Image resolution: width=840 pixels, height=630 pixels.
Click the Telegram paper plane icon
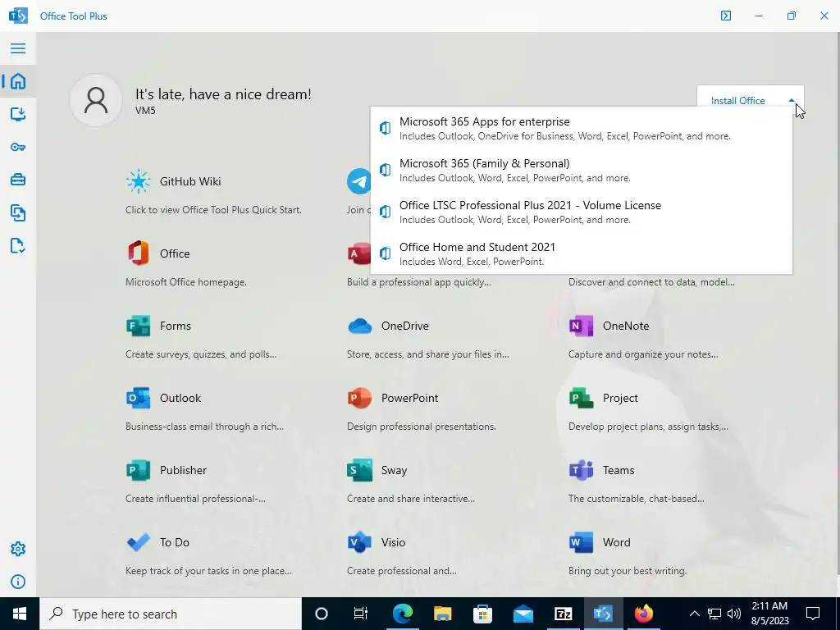pyautogui.click(x=358, y=181)
